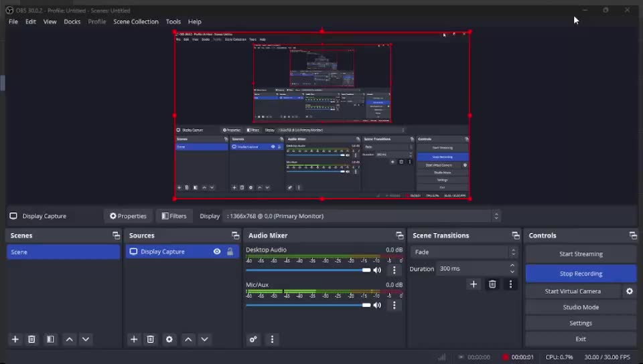
Task: Open advanced audio properties gears icon
Action: 253,339
